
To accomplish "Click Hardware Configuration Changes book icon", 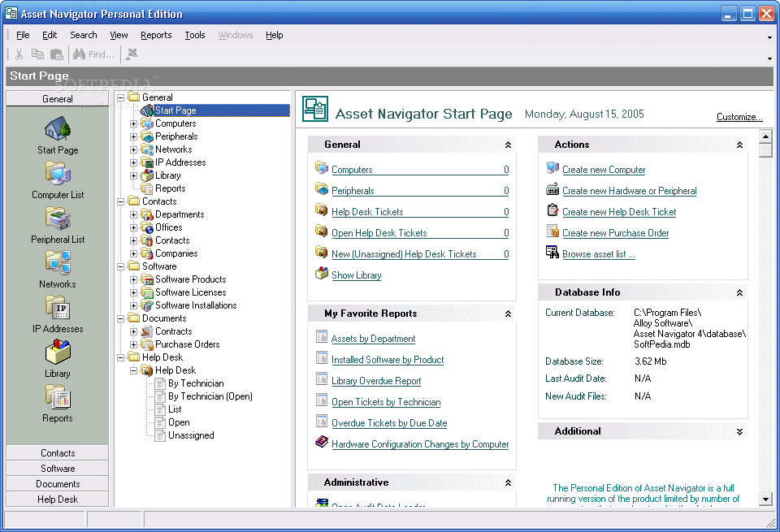I will 322,442.
